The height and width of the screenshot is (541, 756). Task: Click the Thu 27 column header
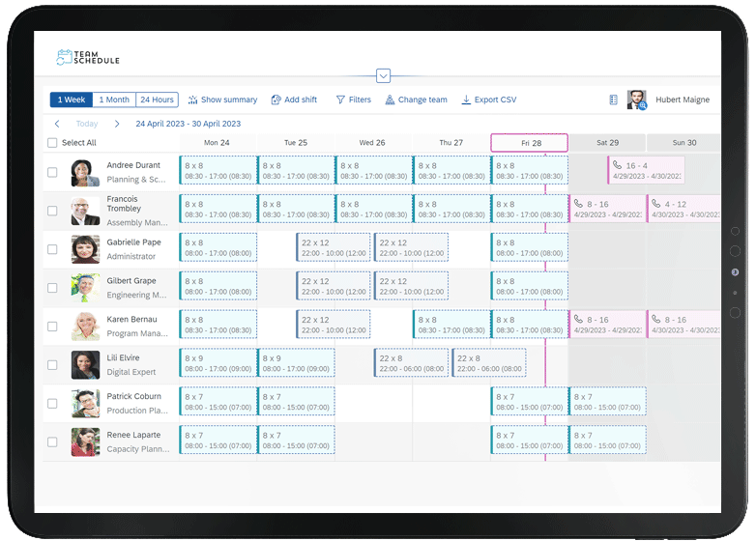point(451,143)
